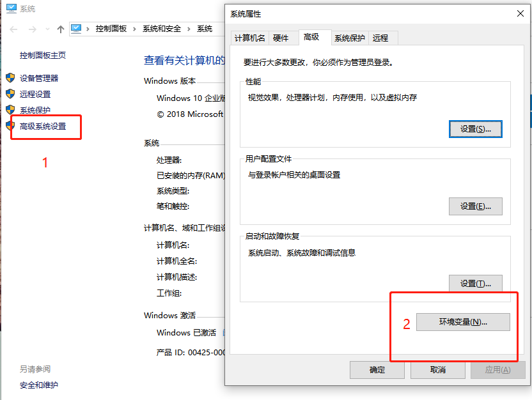Click shield icon beside 系统保护
Screen dimensions: 532x400
click(10, 110)
